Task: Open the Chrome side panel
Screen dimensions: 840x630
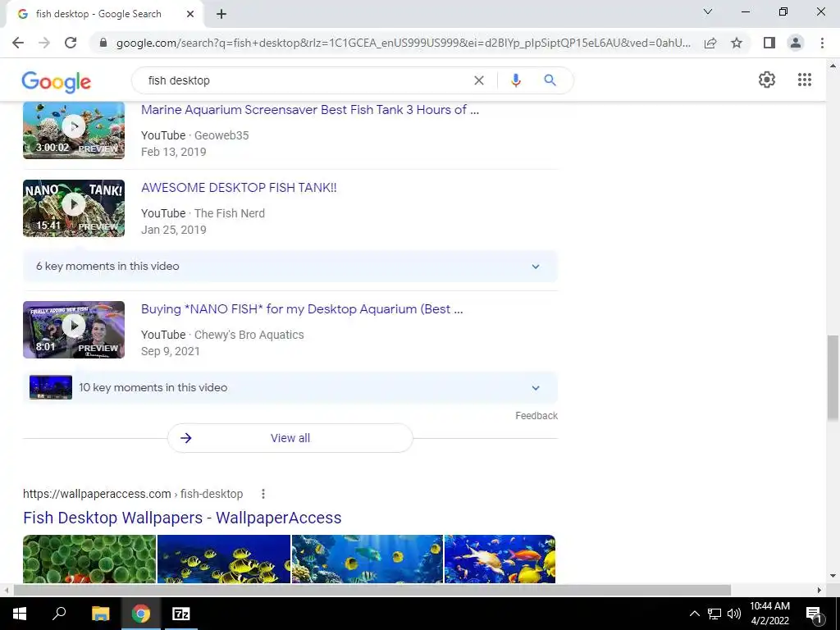Action: point(769,43)
